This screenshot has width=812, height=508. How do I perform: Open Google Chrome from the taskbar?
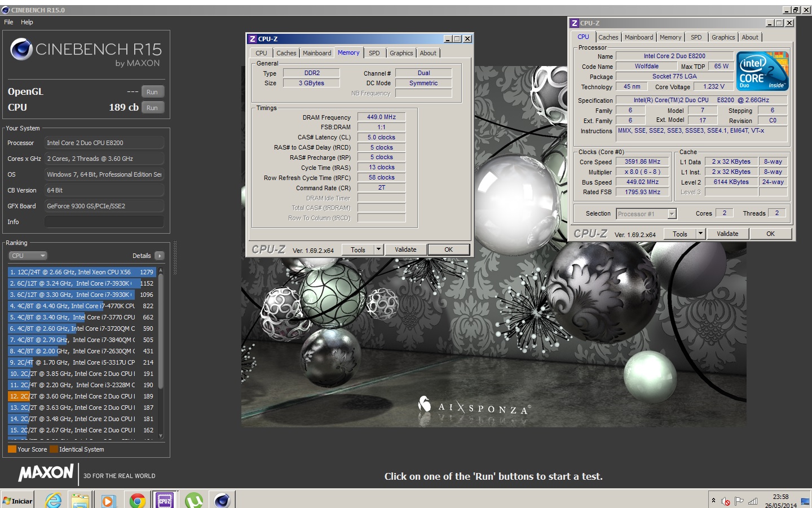[137, 501]
